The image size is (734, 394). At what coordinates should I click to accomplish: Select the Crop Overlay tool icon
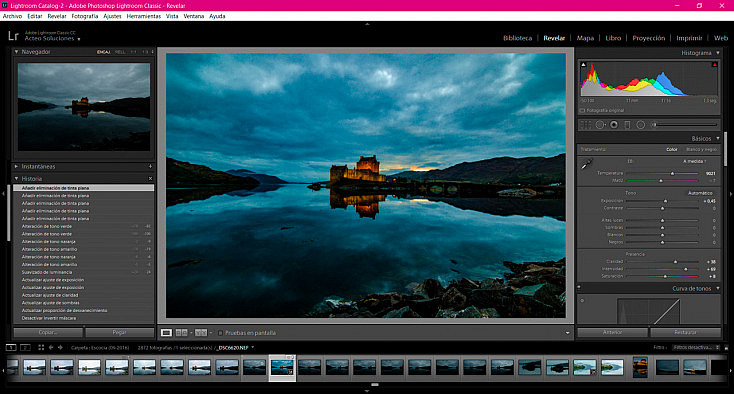[585, 124]
